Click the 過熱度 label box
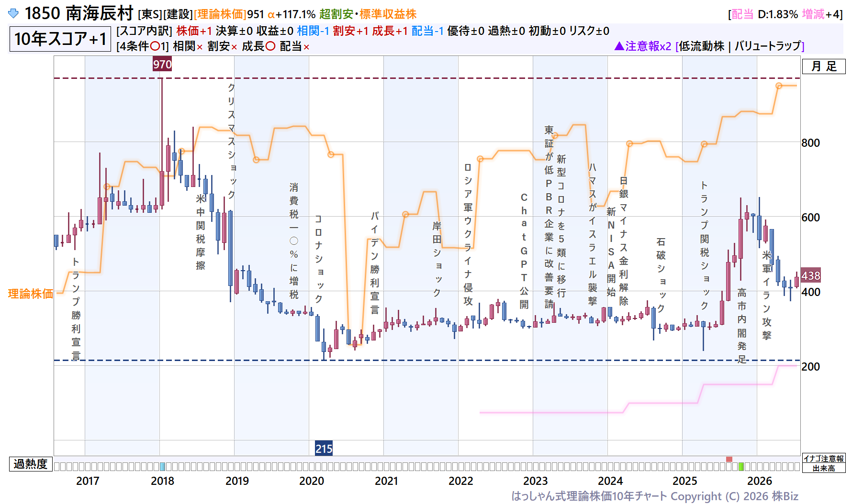Viewport: 852px width, 504px height. tap(31, 464)
